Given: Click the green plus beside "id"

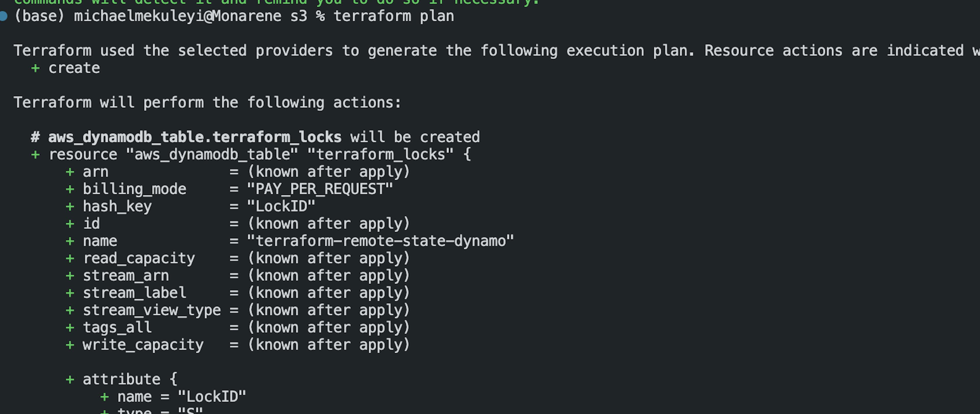Looking at the screenshot, I should pyautogui.click(x=70, y=224).
